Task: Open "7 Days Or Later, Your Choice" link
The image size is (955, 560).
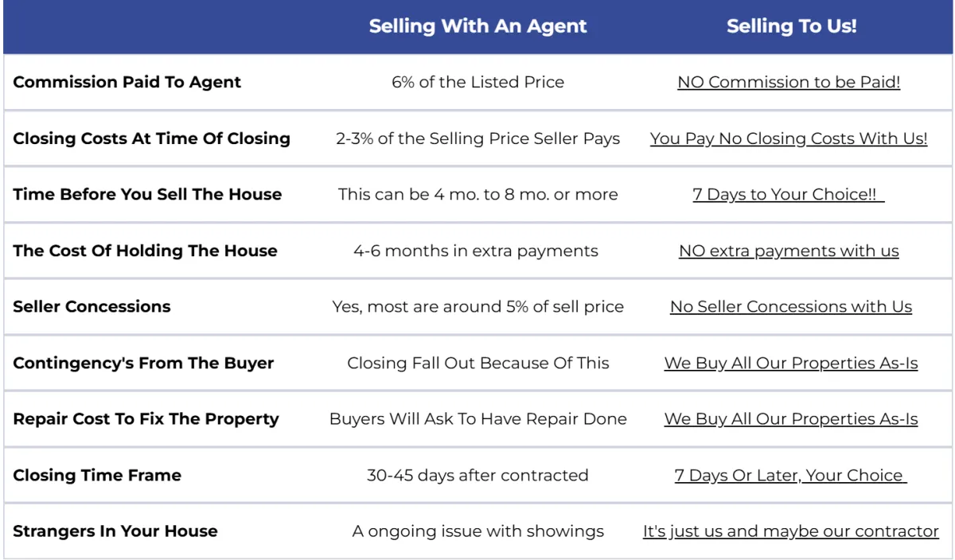Action: coord(790,475)
